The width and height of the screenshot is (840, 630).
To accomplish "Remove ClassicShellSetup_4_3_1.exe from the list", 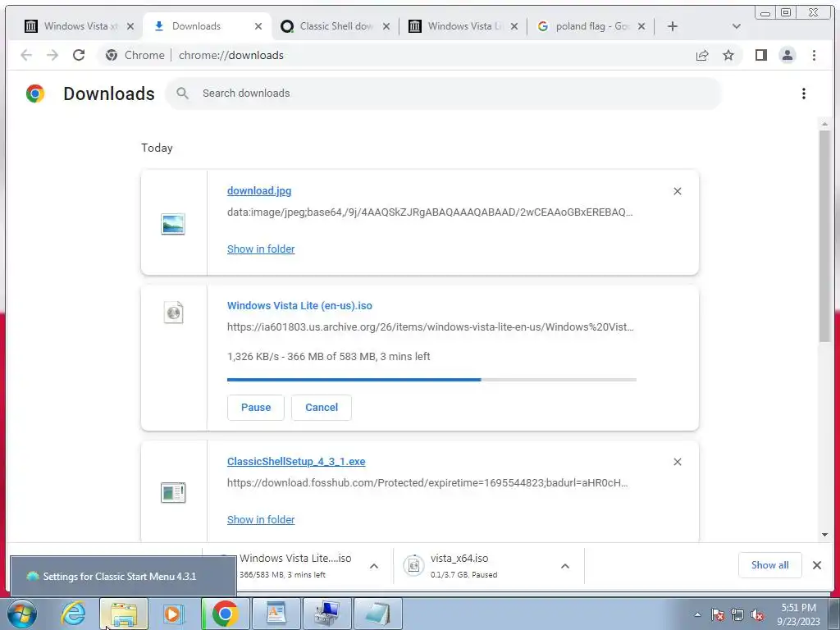I will click(x=677, y=462).
